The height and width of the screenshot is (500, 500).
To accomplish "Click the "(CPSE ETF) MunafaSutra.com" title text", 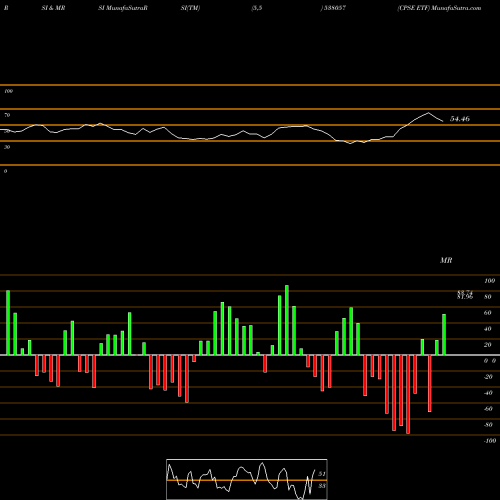I will point(439,8).
